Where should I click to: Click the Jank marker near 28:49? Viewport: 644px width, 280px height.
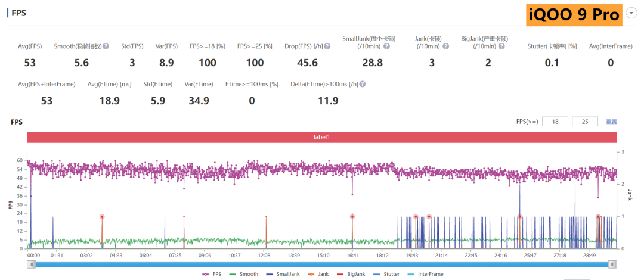click(x=598, y=217)
